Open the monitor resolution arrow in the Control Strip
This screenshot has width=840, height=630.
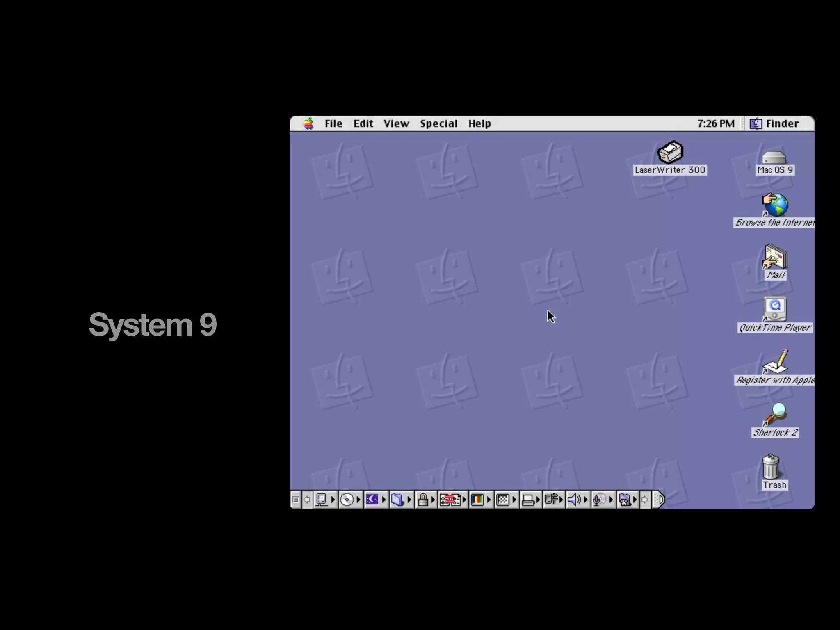pos(514,500)
